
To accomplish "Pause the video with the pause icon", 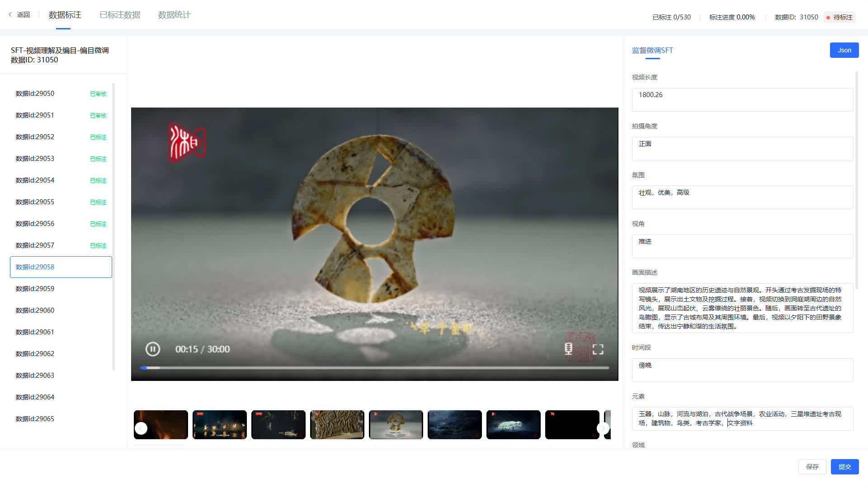I will [x=153, y=349].
